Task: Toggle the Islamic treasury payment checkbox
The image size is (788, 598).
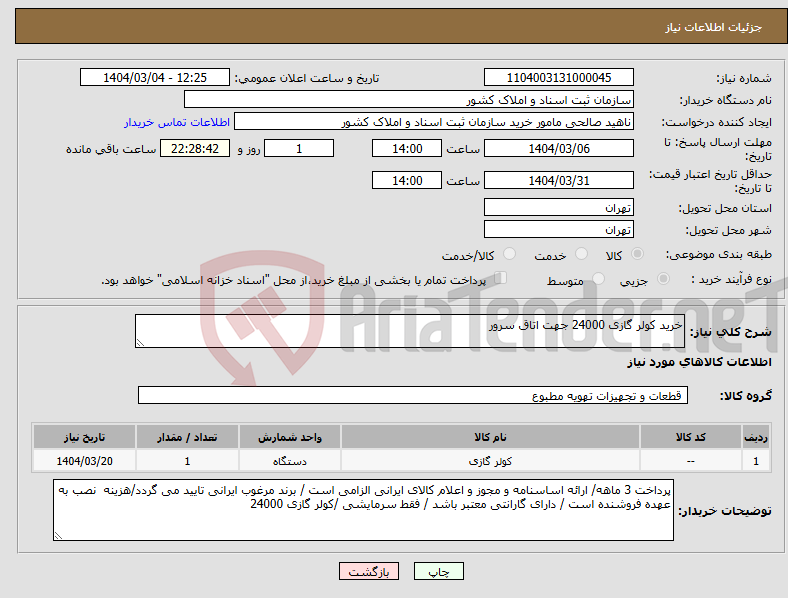Action: [501, 278]
